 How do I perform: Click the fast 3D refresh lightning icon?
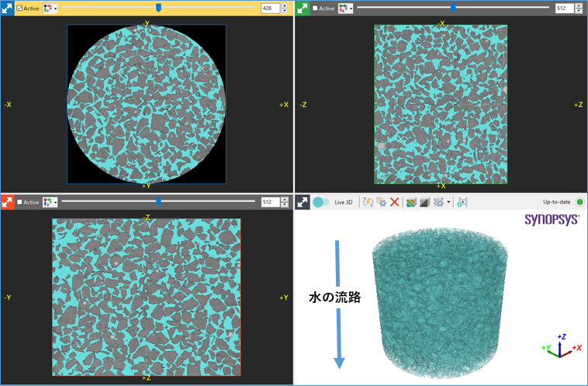click(368, 202)
